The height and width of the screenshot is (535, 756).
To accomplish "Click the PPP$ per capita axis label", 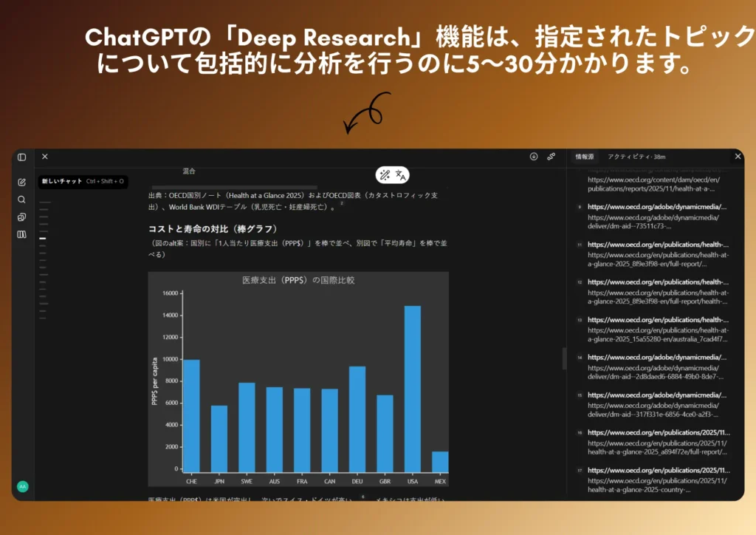I will 154,381.
